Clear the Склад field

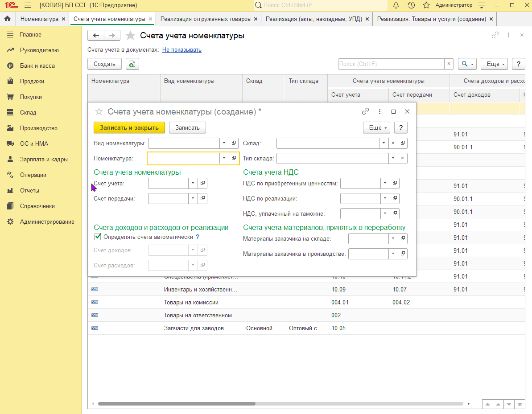[x=393, y=143]
